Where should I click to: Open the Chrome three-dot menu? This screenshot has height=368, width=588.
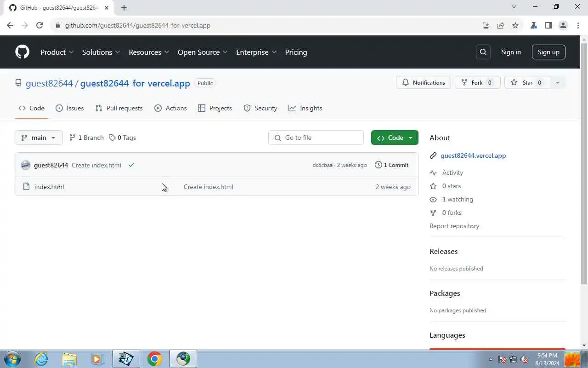point(578,25)
